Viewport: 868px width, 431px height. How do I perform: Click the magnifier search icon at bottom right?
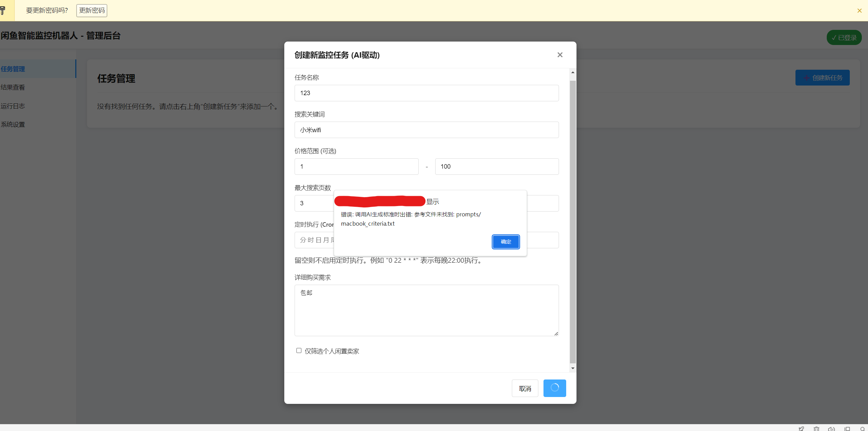(x=864, y=429)
